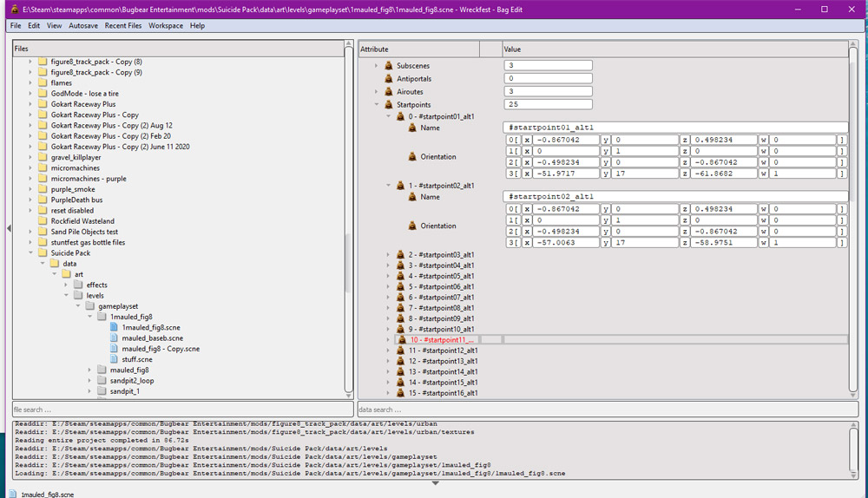Select tree row 12 - #startpoint13_alt1

pyautogui.click(x=443, y=361)
